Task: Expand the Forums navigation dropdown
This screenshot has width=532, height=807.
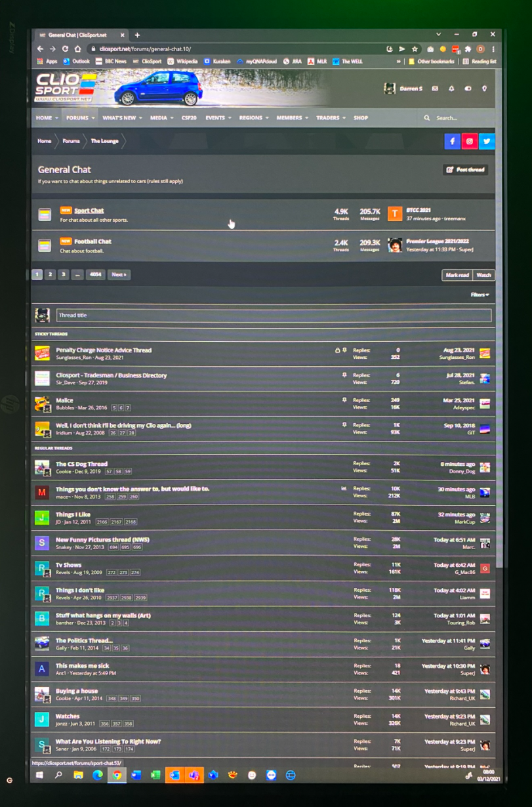Action: pos(79,118)
